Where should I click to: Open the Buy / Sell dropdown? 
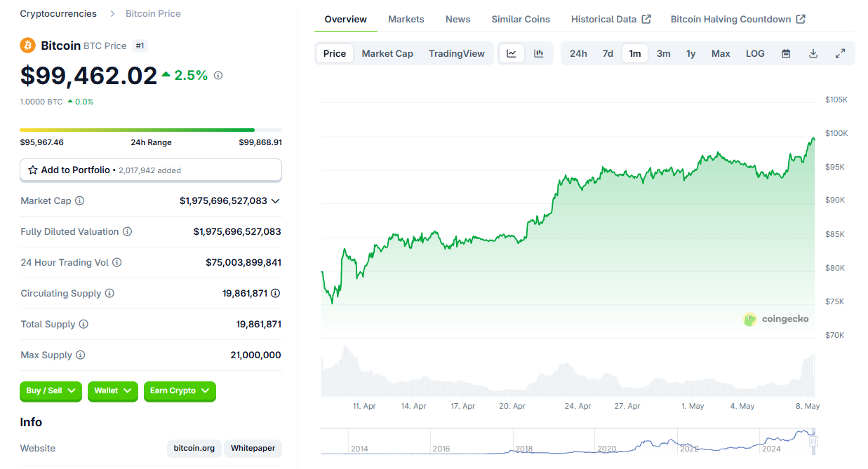tap(51, 391)
